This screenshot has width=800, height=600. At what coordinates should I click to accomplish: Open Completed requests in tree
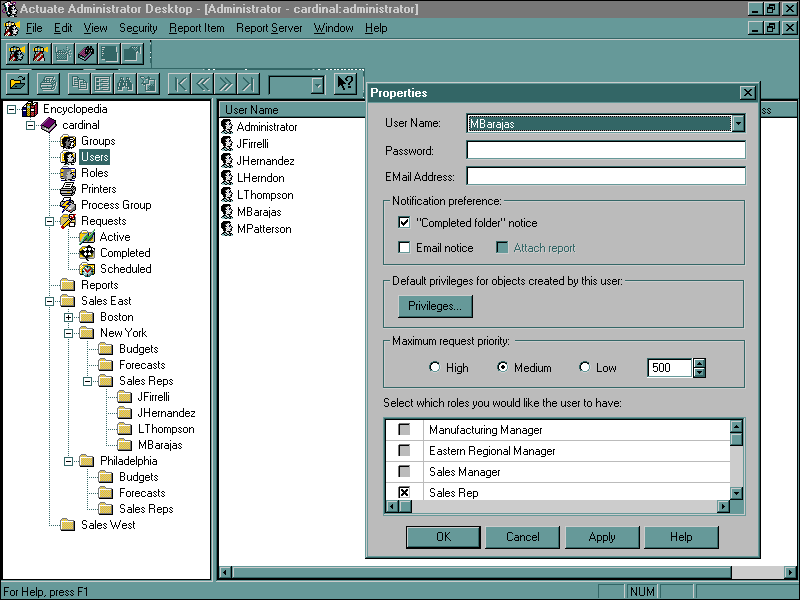pos(125,253)
